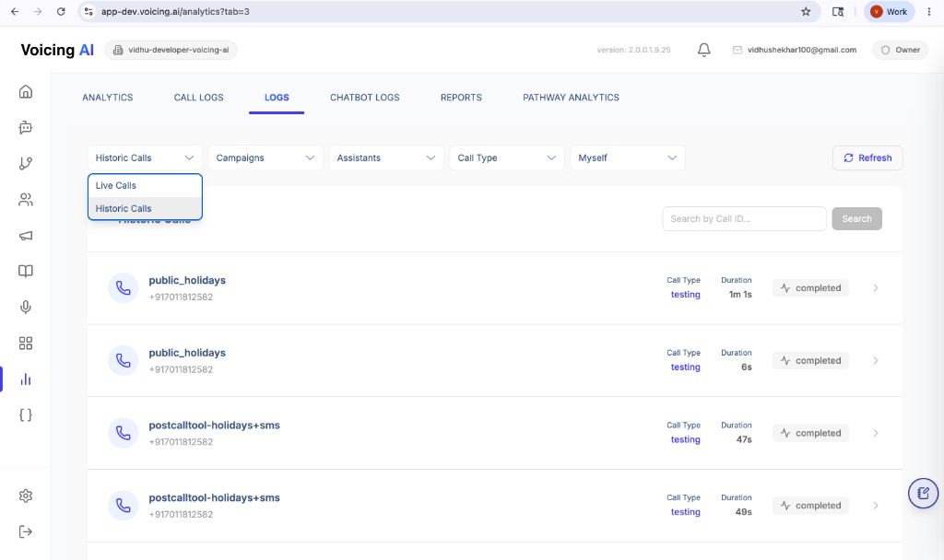Click the logout icon in the sidebar

coord(25,531)
